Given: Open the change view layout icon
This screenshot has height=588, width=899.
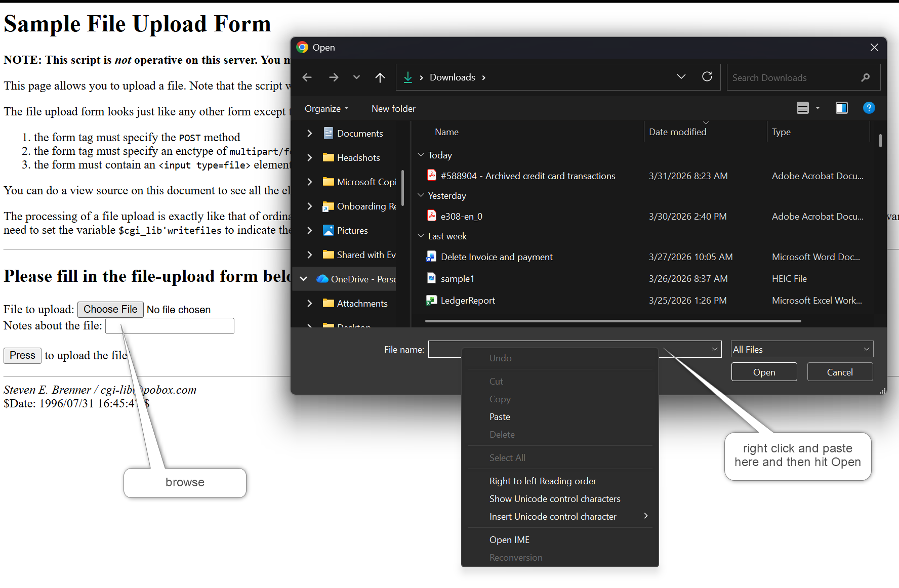Looking at the screenshot, I should (x=803, y=108).
